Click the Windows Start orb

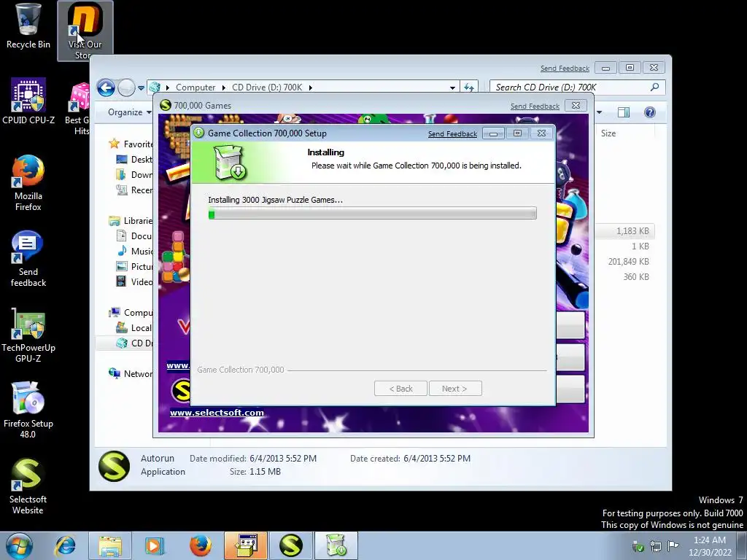(x=19, y=545)
